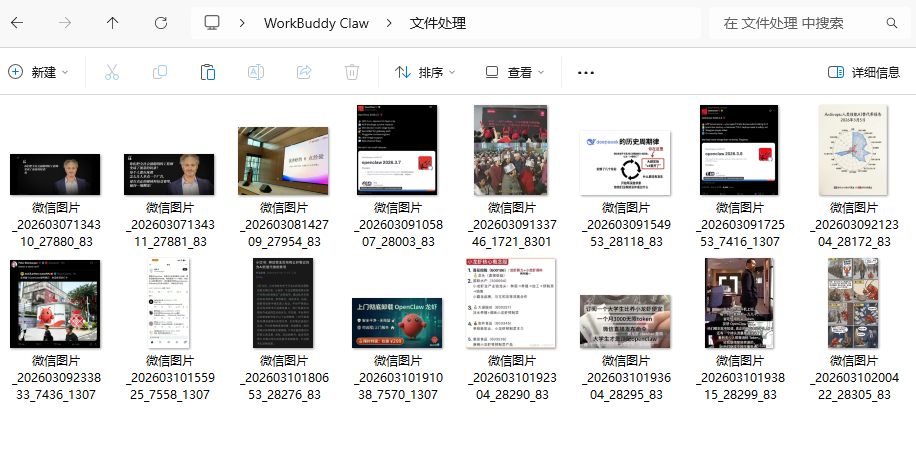The height and width of the screenshot is (452, 916).
Task: Select the deepseek 历史周期律 diagram thumbnail
Action: click(625, 162)
